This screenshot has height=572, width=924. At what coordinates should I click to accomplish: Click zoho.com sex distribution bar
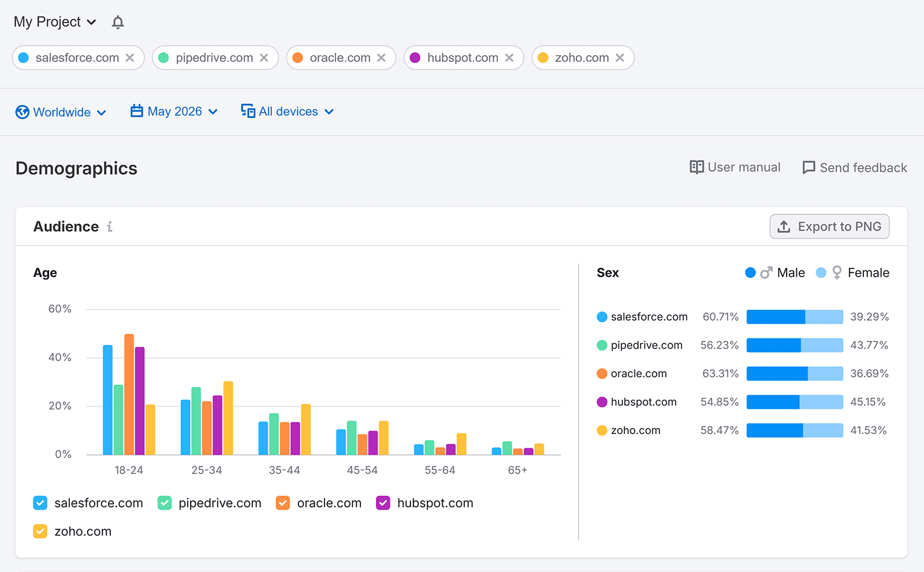pos(795,430)
